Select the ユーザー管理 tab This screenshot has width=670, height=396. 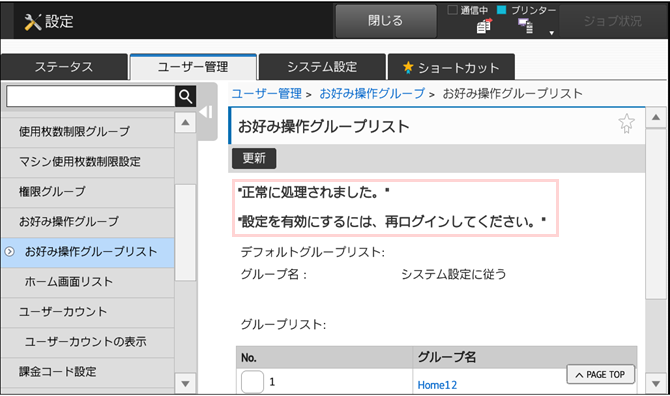(x=193, y=67)
